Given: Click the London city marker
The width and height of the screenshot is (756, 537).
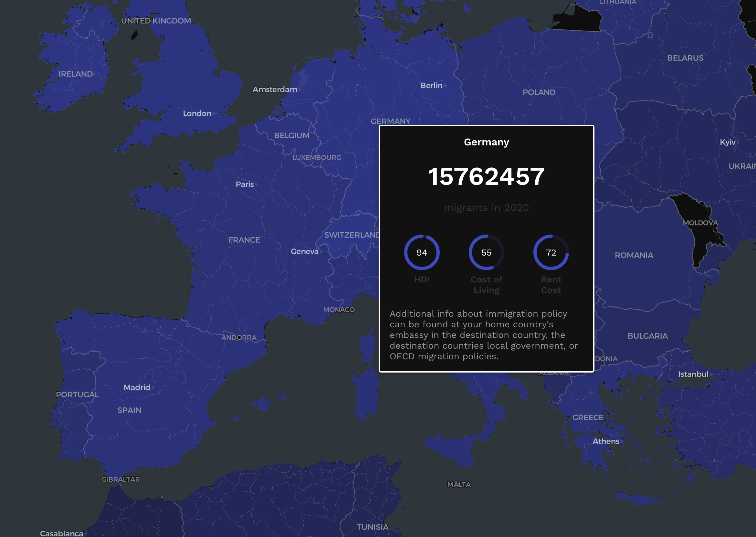Looking at the screenshot, I should click(x=214, y=113).
